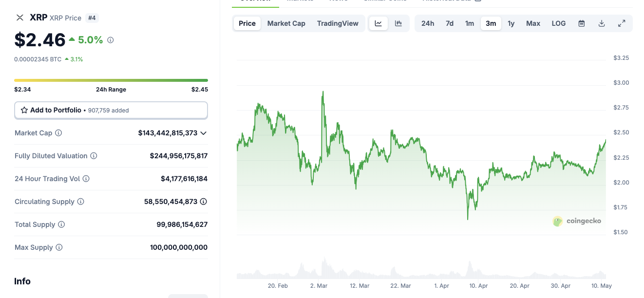This screenshot has width=644, height=298.
Task: Select the Max time range
Action: point(533,23)
